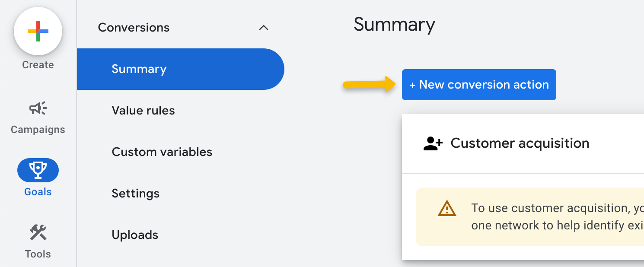Viewport: 644px width, 267px height.
Task: Select Summary in the Conversions menu
Action: [139, 69]
